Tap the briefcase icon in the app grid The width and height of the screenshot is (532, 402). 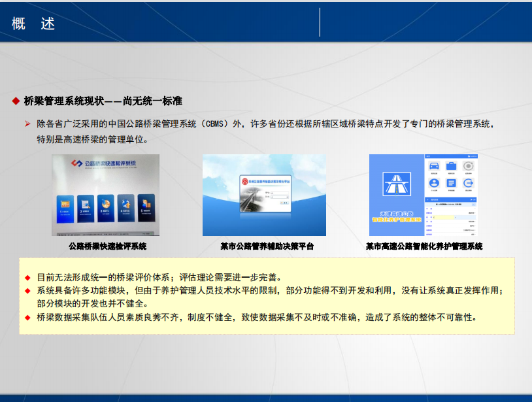(451, 166)
